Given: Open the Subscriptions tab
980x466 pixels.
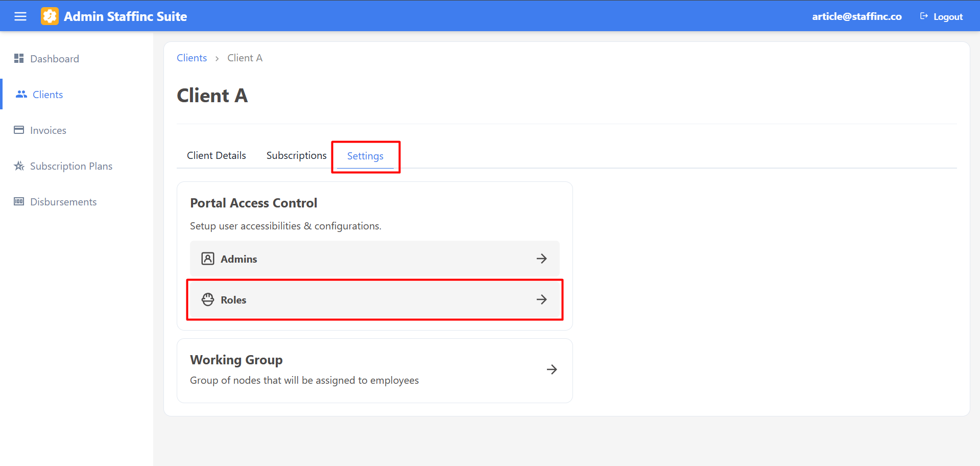Looking at the screenshot, I should coord(296,155).
